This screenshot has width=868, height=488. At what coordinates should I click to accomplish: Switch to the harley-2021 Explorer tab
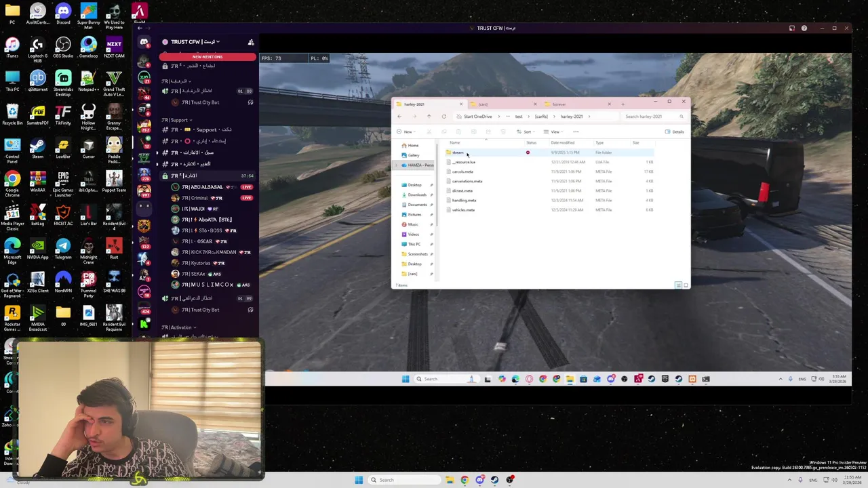pos(429,104)
